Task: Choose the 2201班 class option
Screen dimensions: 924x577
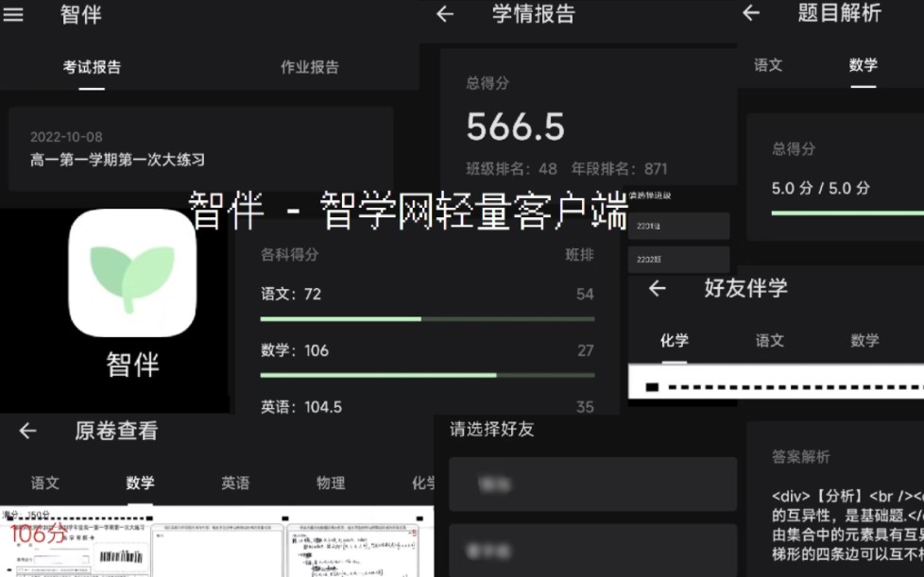Action: click(679, 226)
